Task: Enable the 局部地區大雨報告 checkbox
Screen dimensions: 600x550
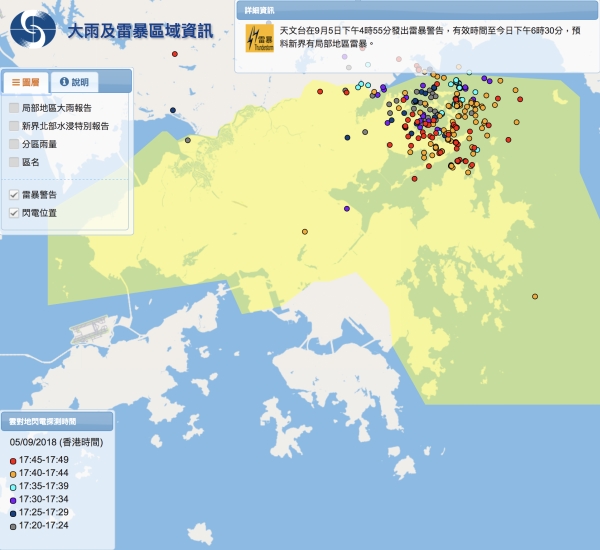Action: [13, 107]
